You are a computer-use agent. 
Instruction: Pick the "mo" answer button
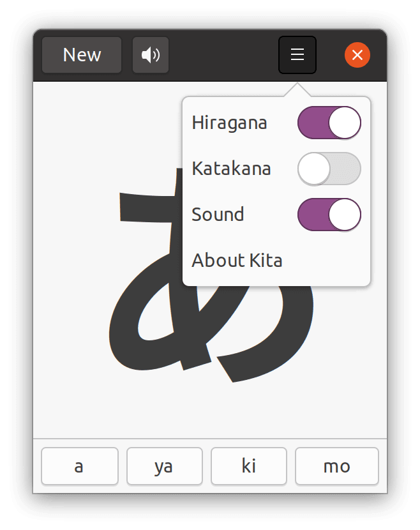tap(336, 466)
